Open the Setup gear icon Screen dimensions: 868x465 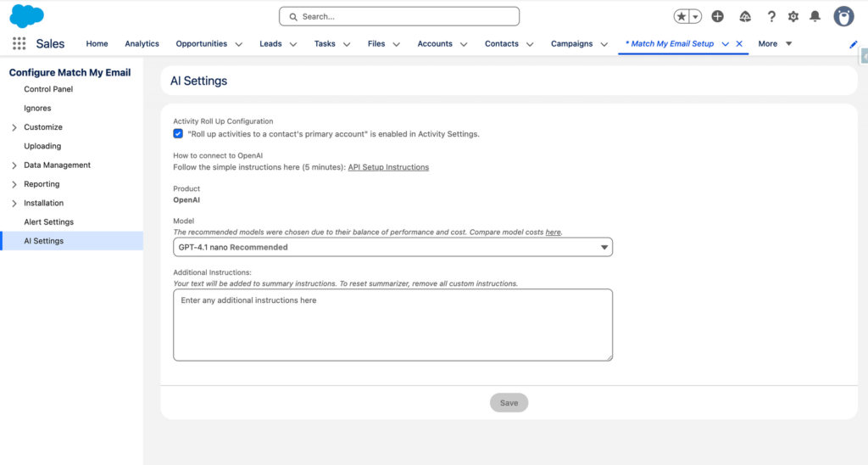point(793,17)
